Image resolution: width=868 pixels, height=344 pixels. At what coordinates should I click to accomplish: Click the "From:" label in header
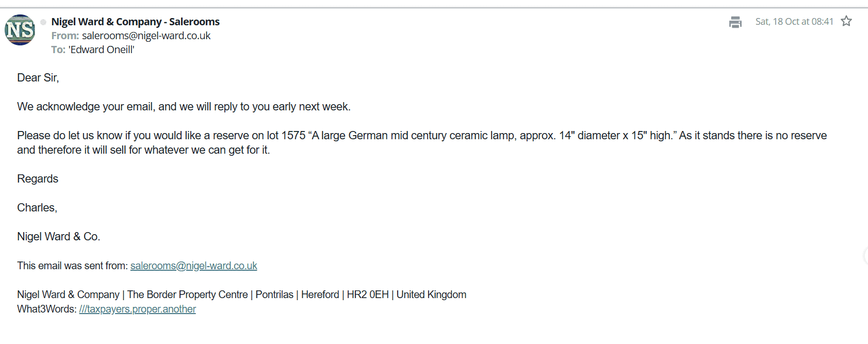65,36
